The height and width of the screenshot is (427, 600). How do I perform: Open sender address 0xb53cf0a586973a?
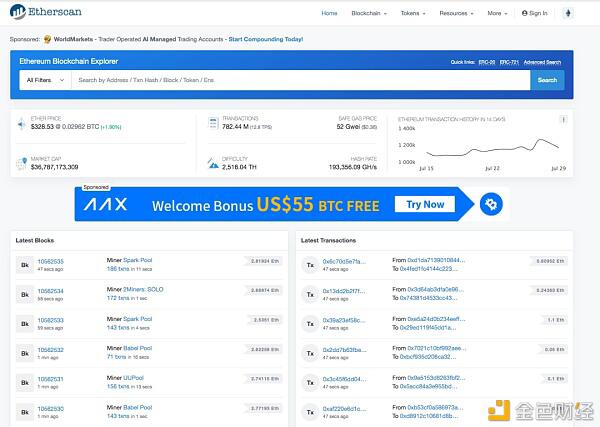[435, 407]
